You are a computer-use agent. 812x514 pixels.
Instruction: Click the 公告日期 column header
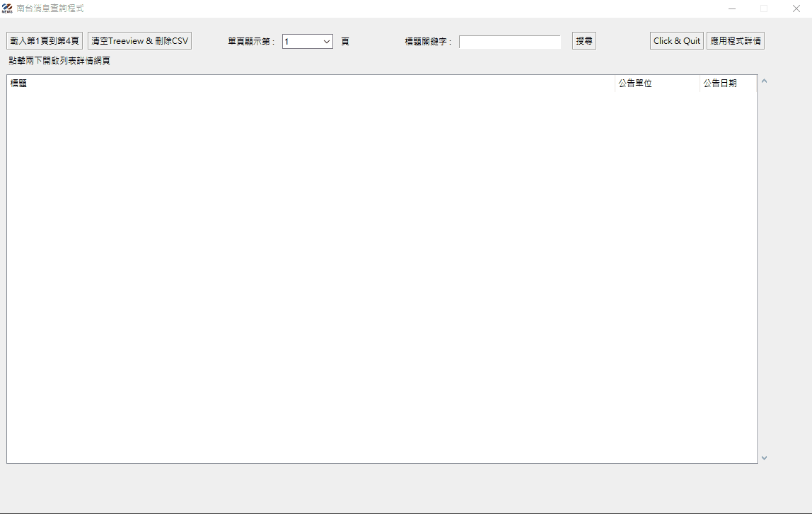coord(727,84)
